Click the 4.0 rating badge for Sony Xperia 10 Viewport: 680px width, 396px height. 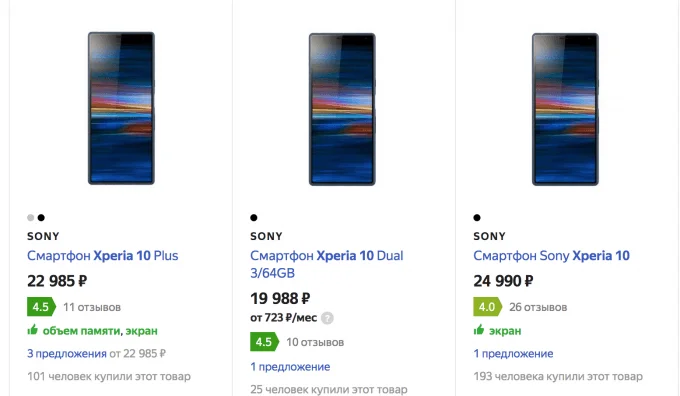pyautogui.click(x=487, y=307)
